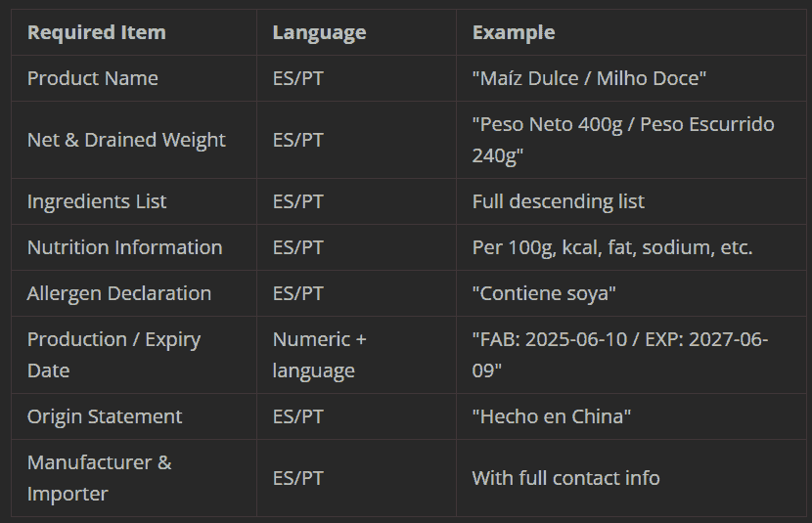Image resolution: width=812 pixels, height=523 pixels.
Task: Click the "Numeric + language" cell
Action: pyautogui.click(x=319, y=355)
